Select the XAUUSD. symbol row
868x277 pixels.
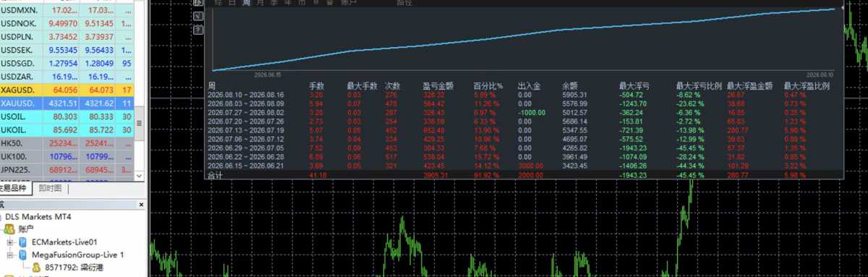pos(67,103)
